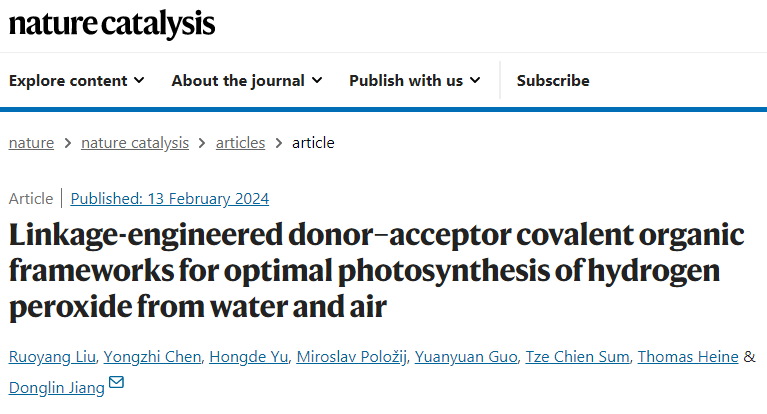Open the About the journal menu

[x=247, y=80]
